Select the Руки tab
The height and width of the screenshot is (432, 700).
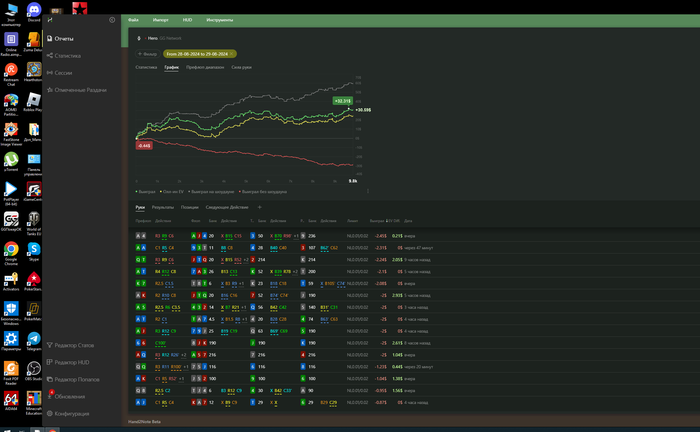pos(140,208)
